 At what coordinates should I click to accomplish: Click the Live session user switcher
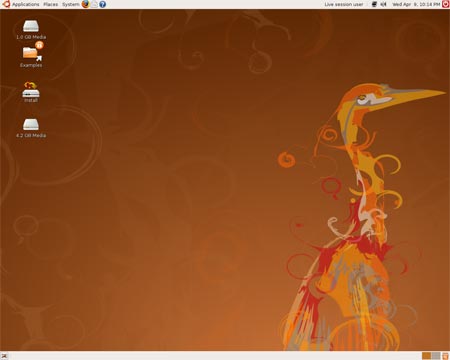tap(344, 4)
